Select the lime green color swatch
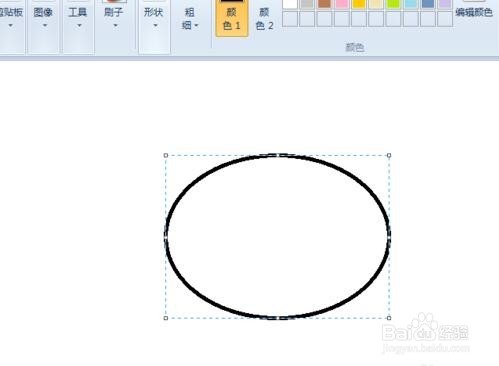The image size is (499, 366). [x=394, y=3]
